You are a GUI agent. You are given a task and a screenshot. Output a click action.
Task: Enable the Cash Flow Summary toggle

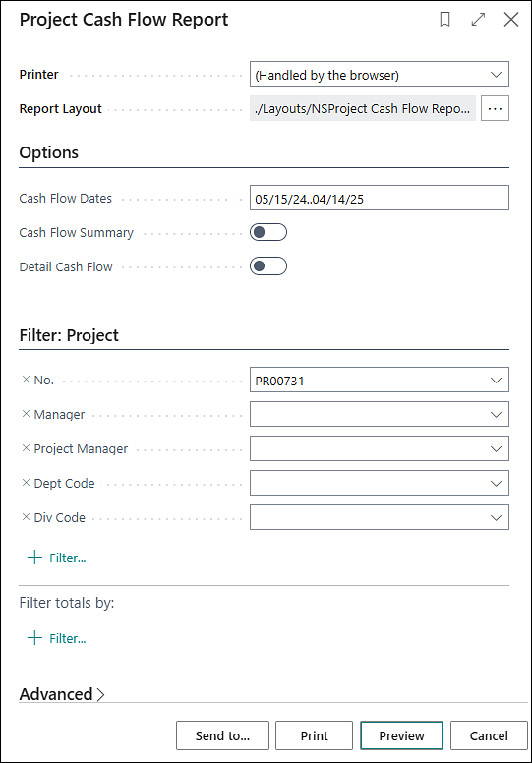click(268, 232)
